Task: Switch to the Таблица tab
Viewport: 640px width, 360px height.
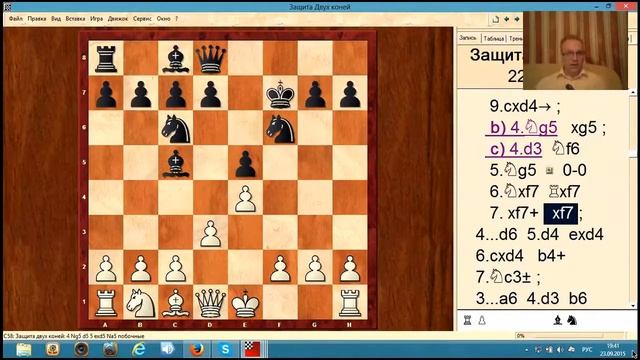Action: click(493, 38)
